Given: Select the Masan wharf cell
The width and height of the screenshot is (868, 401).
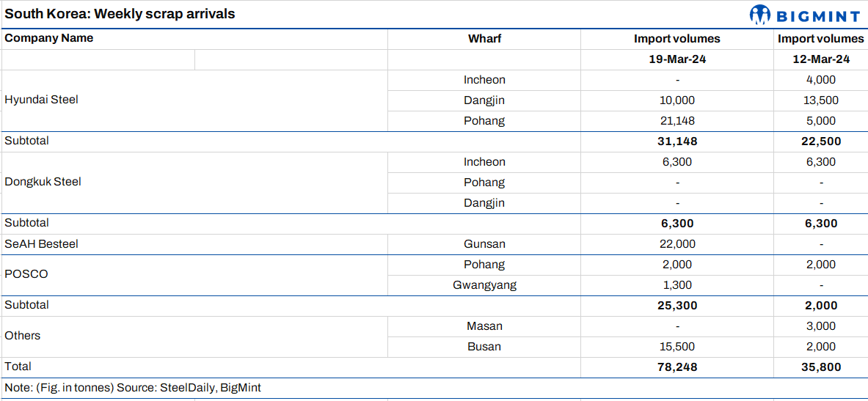Looking at the screenshot, I should (484, 326).
